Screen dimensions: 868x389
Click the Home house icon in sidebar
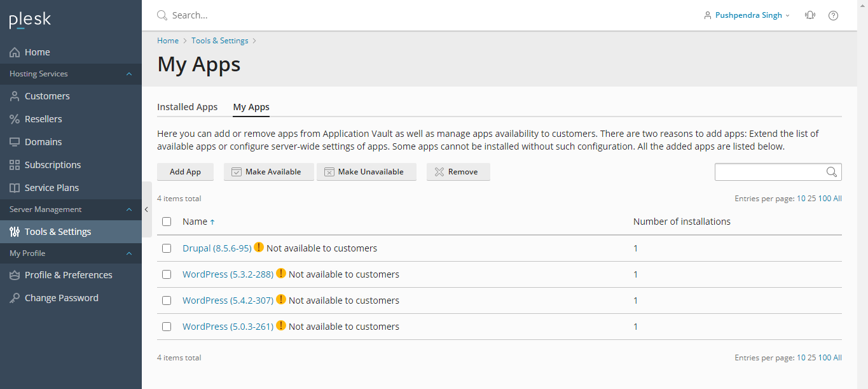(15, 52)
